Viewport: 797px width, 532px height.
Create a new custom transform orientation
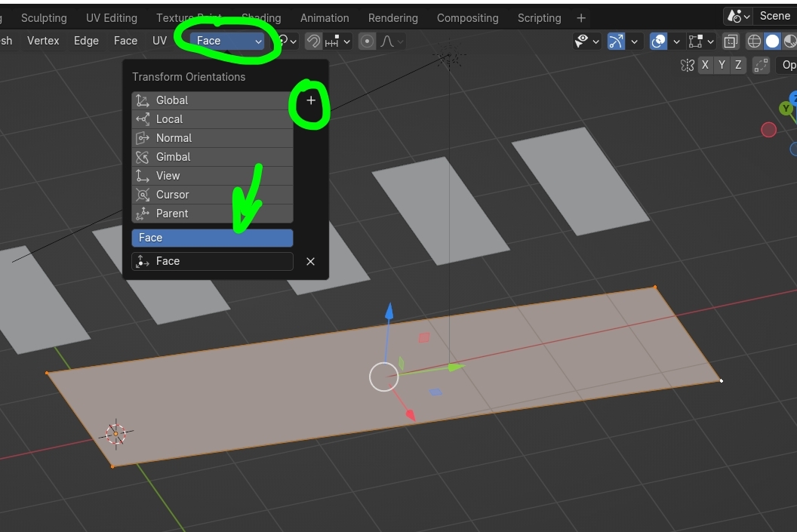(310, 100)
